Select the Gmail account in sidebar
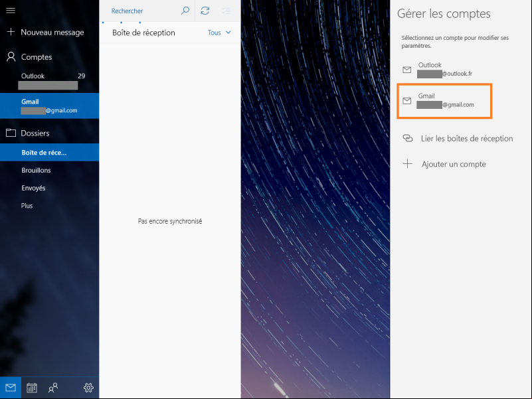This screenshot has width=532, height=399. (x=50, y=106)
